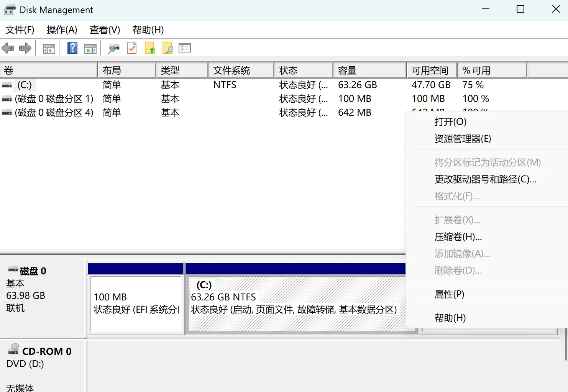Viewport: 568px width, 392px height.
Task: Sort by the % 可用 column header
Action: tap(492, 71)
